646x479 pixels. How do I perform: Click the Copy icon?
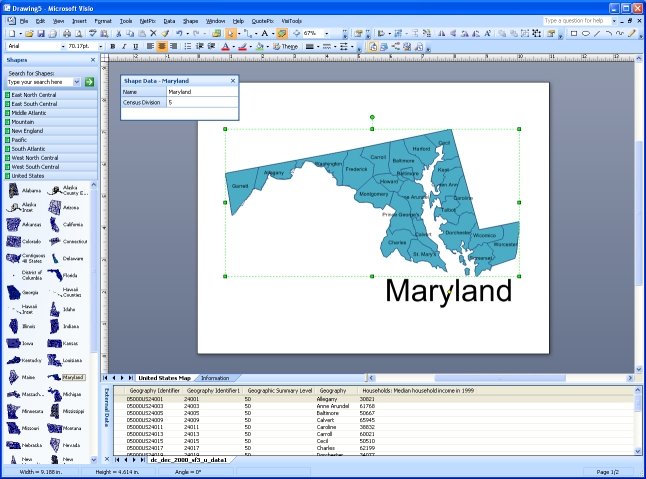(130, 34)
